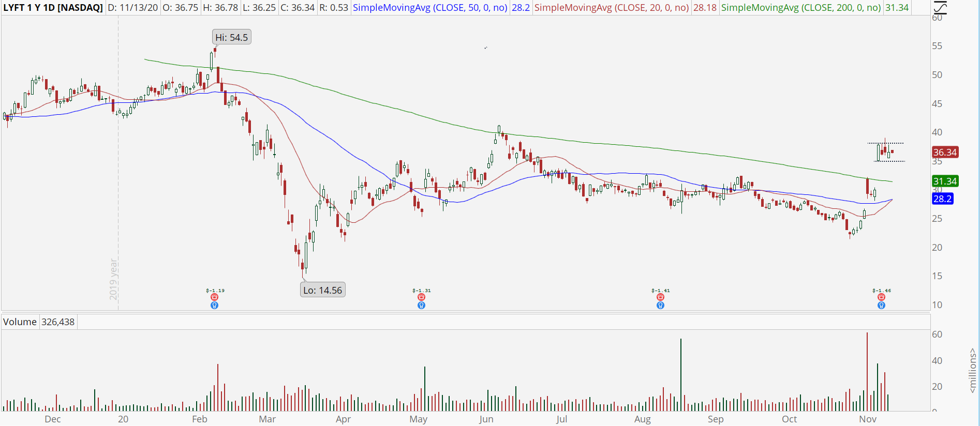Click the Nov label on the time axis
Viewport: 980px width, 426px height.
868,419
